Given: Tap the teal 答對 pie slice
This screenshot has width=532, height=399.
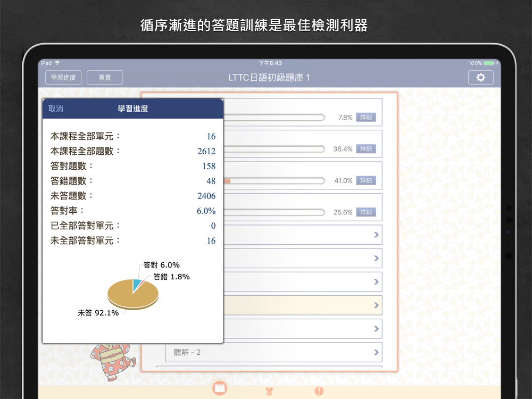Looking at the screenshot, I should tap(136, 284).
